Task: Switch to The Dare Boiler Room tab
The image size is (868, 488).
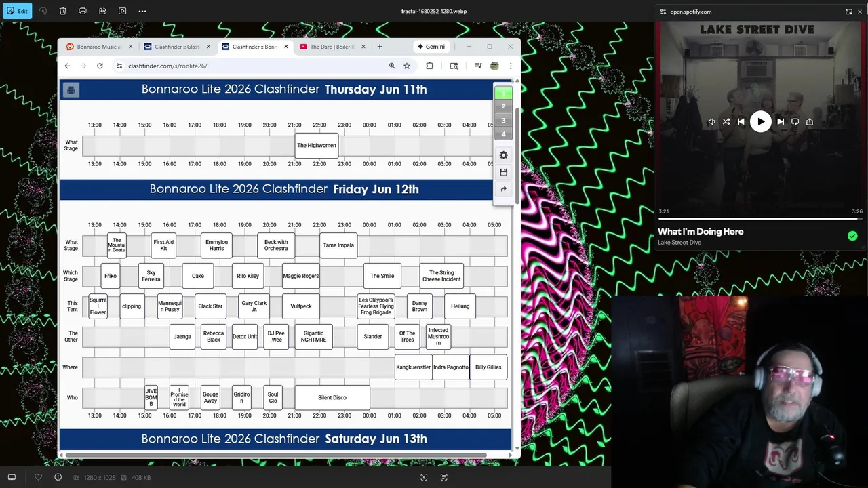Action: pos(332,47)
